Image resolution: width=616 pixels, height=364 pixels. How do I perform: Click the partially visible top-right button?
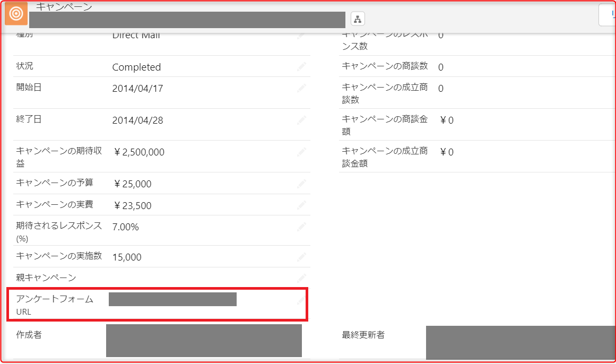(608, 15)
